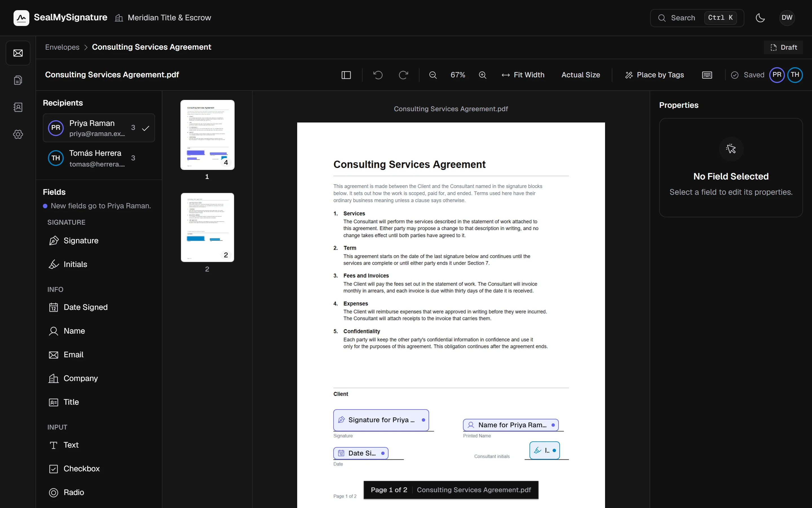Select recipient Priya Raman
The height and width of the screenshot is (508, 812).
(99, 128)
